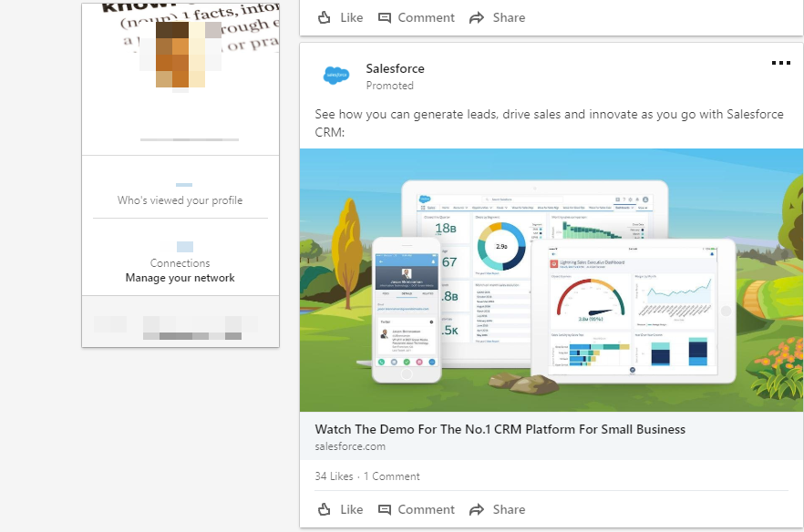Viewport: 804px width, 532px height.
Task: Share the Salesforce promoted post
Action: [x=498, y=509]
